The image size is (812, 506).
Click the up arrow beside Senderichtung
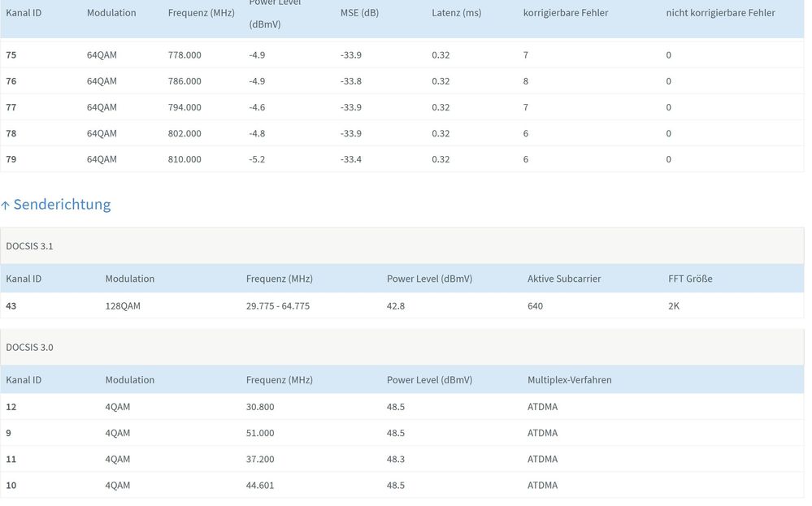click(6, 205)
